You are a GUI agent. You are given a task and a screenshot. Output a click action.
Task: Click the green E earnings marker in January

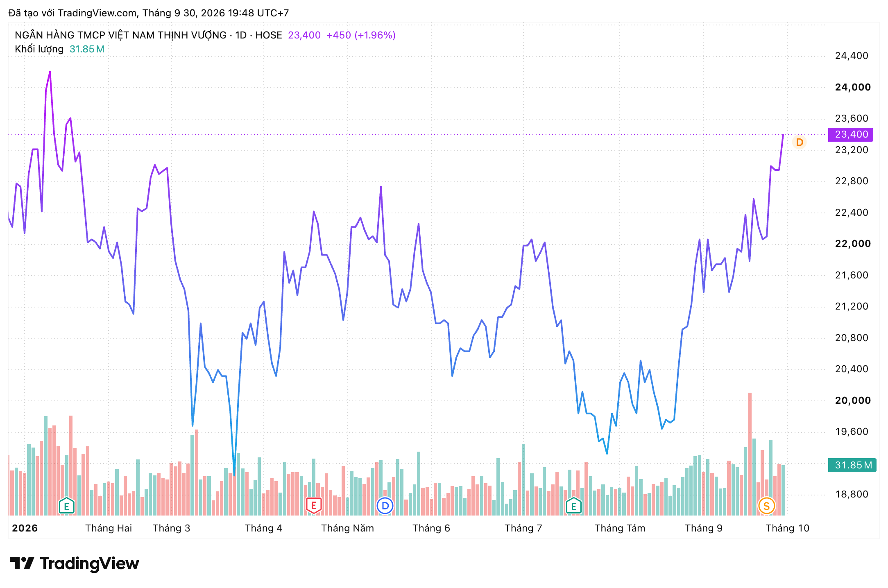pos(66,506)
